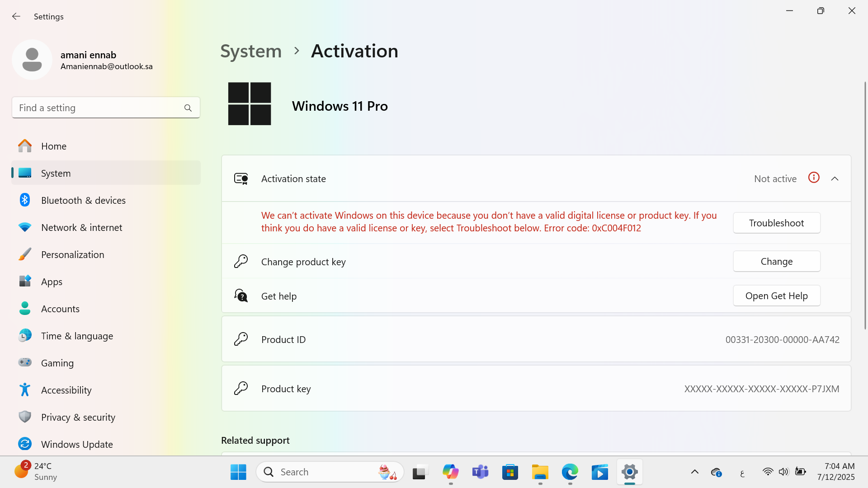
Task: Open Network & internet settings
Action: coord(106,227)
